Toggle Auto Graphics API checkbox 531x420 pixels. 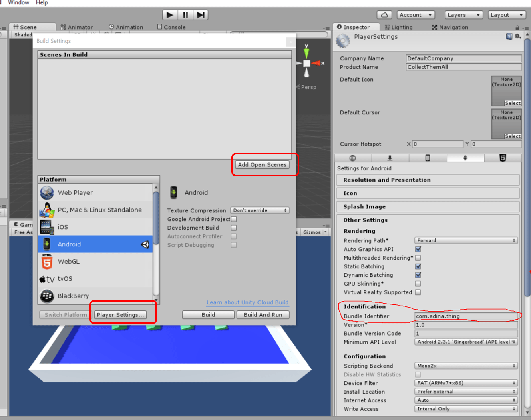tap(418, 249)
